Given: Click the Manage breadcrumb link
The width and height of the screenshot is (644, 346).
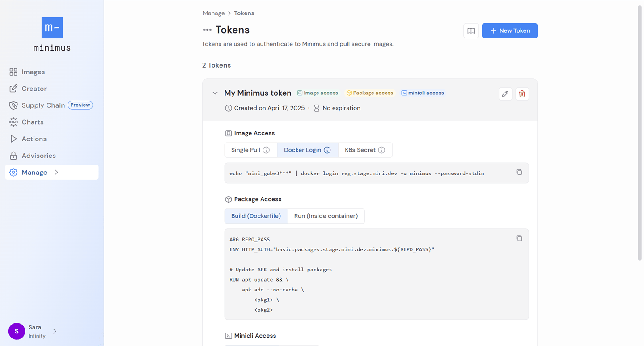Looking at the screenshot, I should (214, 13).
